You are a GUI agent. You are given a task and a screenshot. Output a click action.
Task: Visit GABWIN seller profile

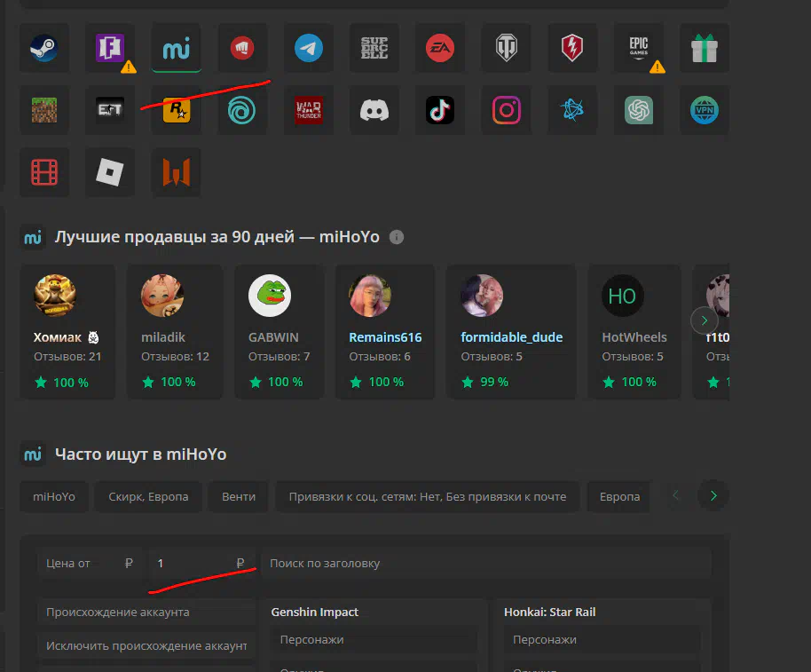point(280,332)
